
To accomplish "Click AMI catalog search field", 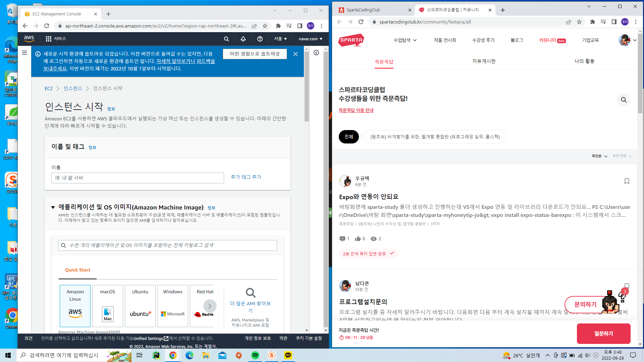I will [167, 245].
